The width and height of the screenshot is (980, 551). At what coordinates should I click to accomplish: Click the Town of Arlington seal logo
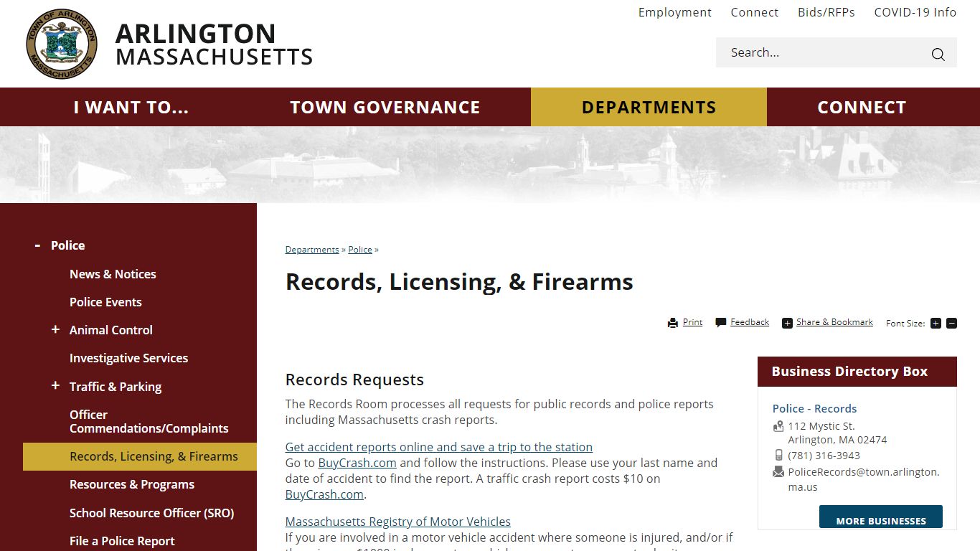coord(62,44)
